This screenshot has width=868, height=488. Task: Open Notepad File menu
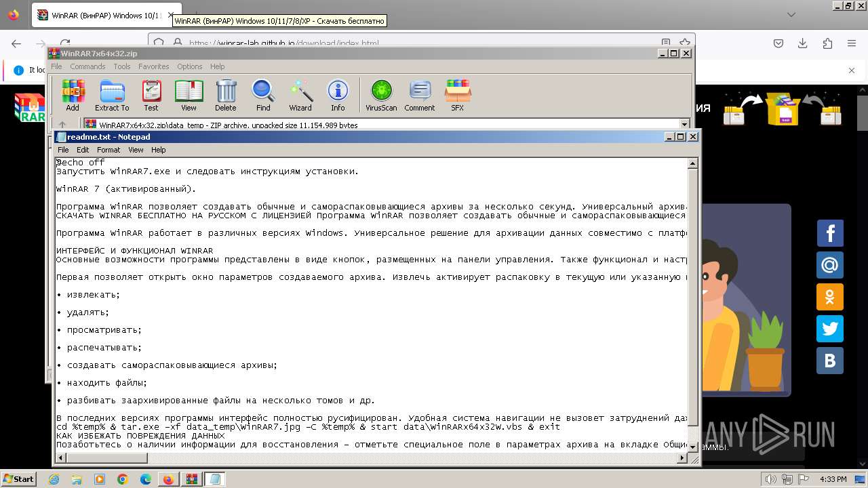[x=63, y=150]
